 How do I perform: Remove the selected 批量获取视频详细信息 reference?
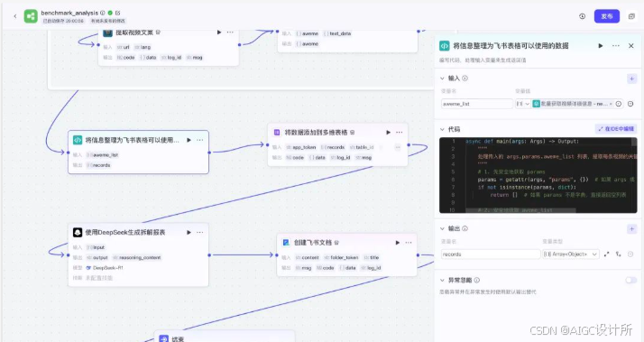611,104
